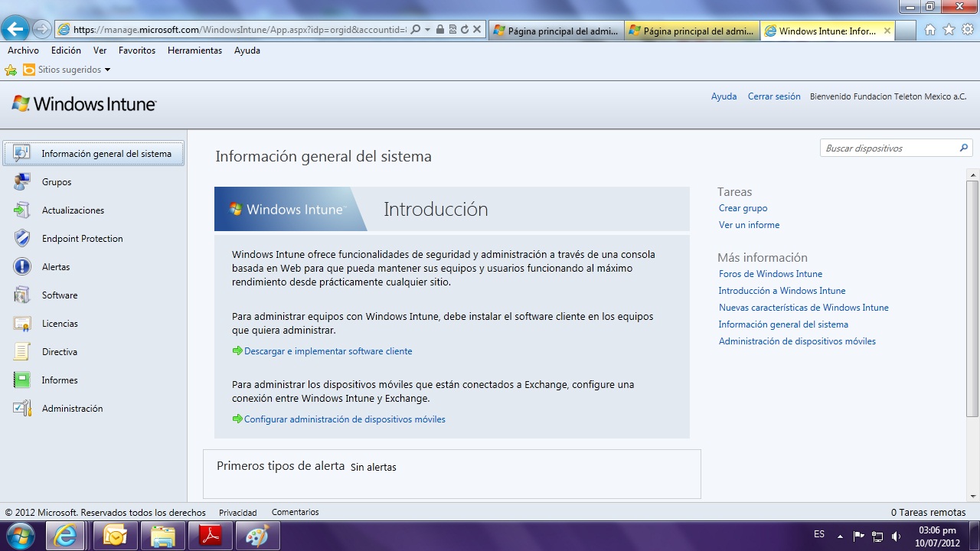
Task: Click the search magnifier in Buscar dispositivos
Action: (x=964, y=148)
